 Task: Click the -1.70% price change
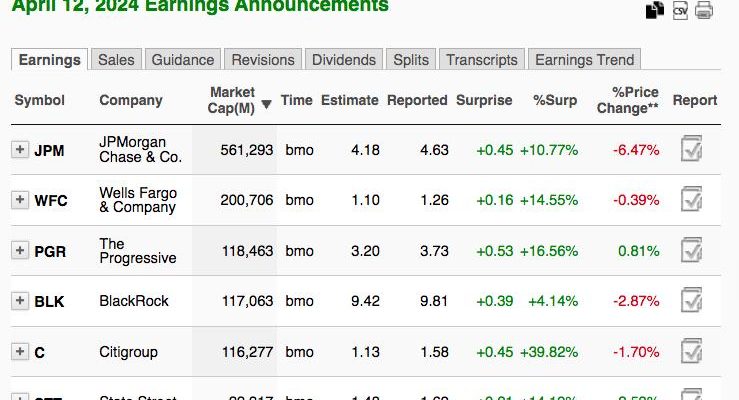(x=636, y=351)
